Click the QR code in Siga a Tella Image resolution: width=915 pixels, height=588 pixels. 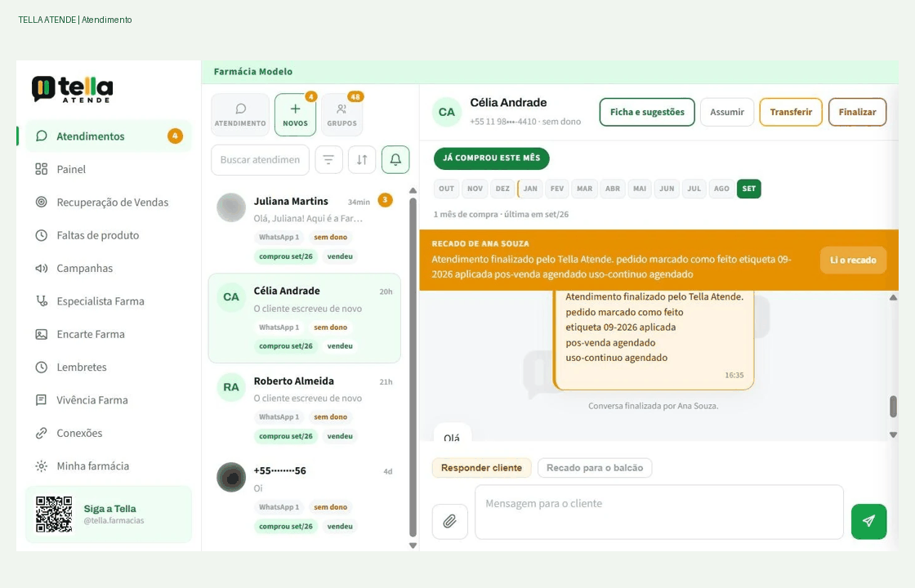pyautogui.click(x=54, y=514)
